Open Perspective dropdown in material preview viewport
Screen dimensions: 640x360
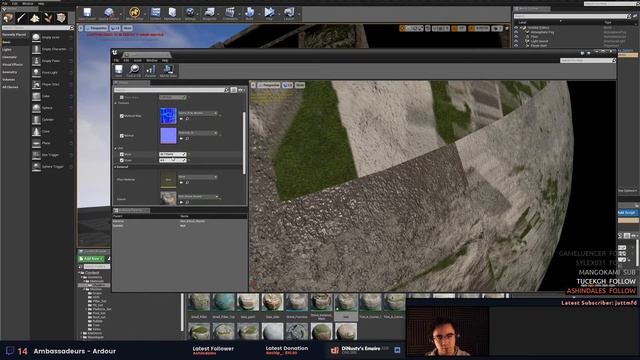[269, 85]
